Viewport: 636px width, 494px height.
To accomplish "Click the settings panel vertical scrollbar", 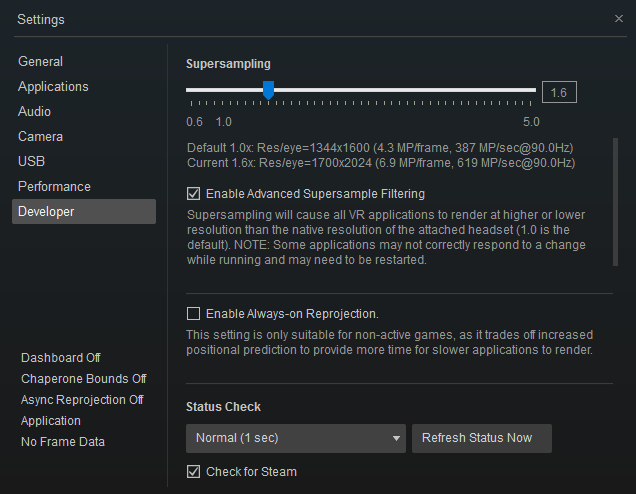I will (x=616, y=200).
